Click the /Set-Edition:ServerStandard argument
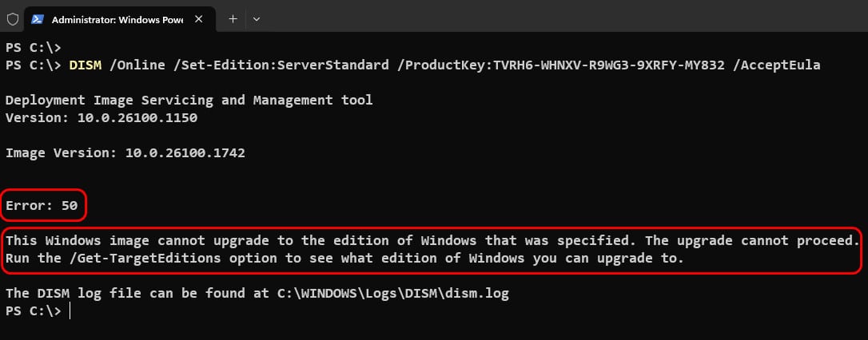The image size is (868, 340). coord(281,65)
